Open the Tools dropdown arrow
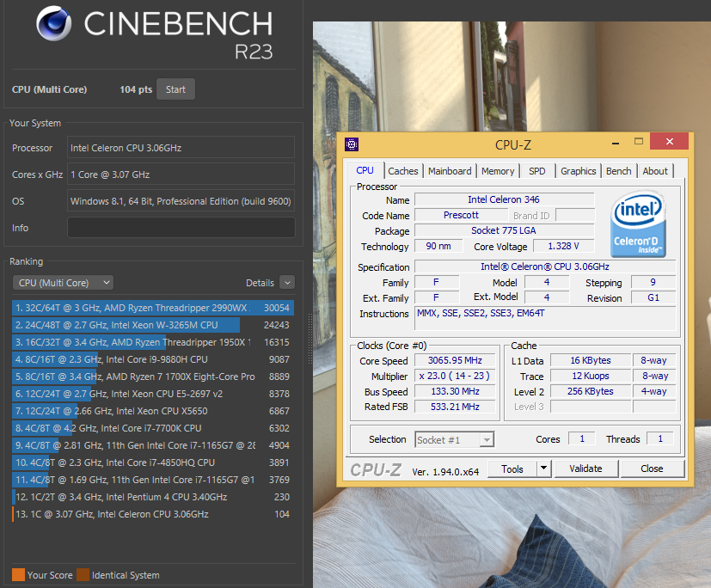 point(543,469)
